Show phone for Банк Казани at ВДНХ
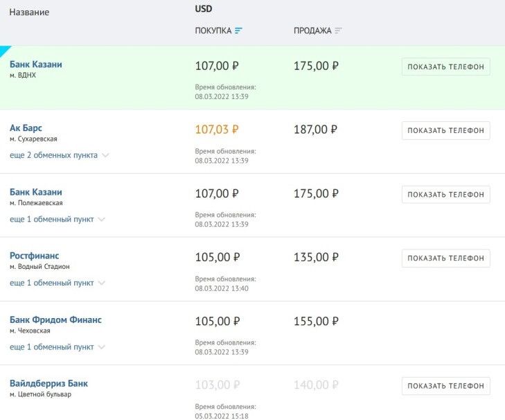The width and height of the screenshot is (505, 420). [x=445, y=67]
